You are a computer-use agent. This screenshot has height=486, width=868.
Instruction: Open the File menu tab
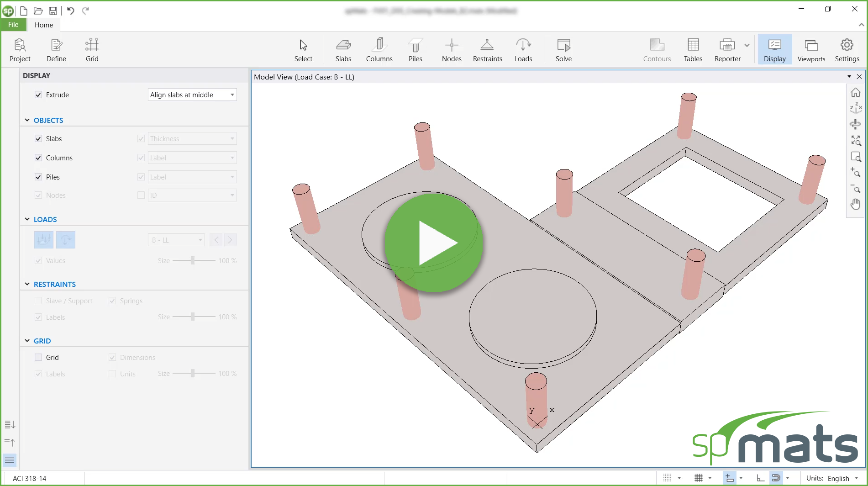coord(13,25)
